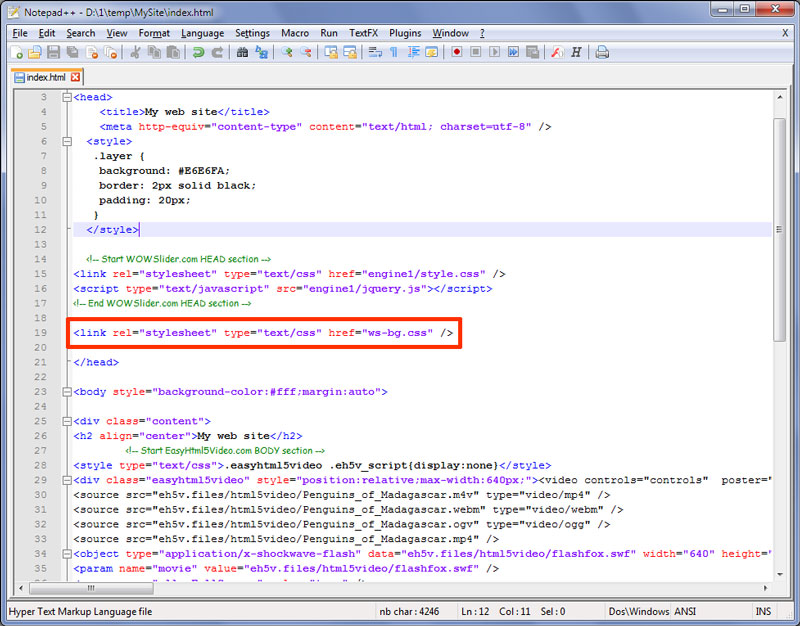This screenshot has height=626, width=800.
Task: Click the Open file folder icon
Action: (35, 52)
